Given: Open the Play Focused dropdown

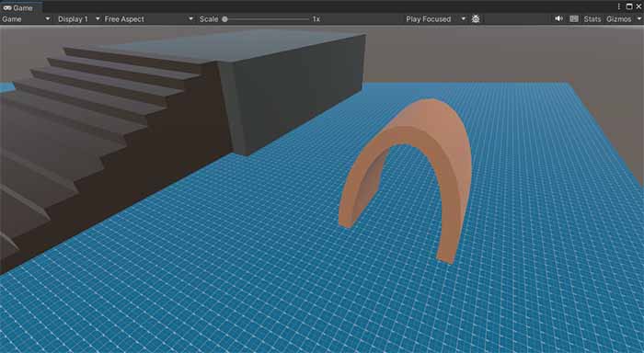Looking at the screenshot, I should pyautogui.click(x=435, y=19).
